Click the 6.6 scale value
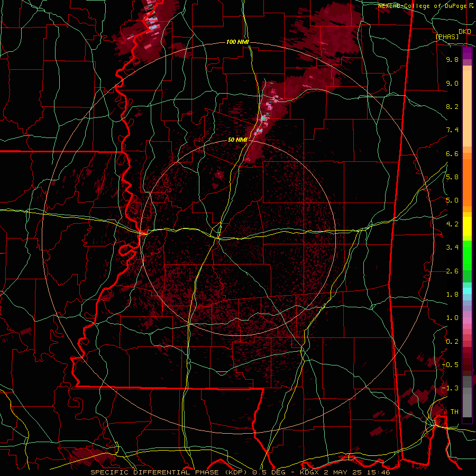 (x=452, y=153)
